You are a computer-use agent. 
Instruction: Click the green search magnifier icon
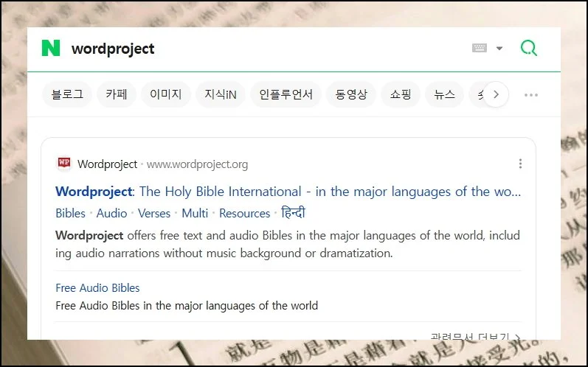pos(528,49)
